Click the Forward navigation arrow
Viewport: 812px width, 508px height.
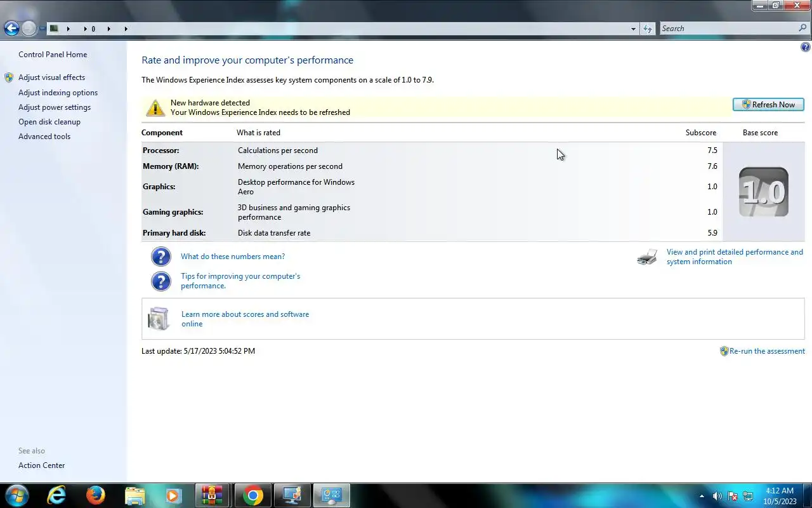pos(29,28)
